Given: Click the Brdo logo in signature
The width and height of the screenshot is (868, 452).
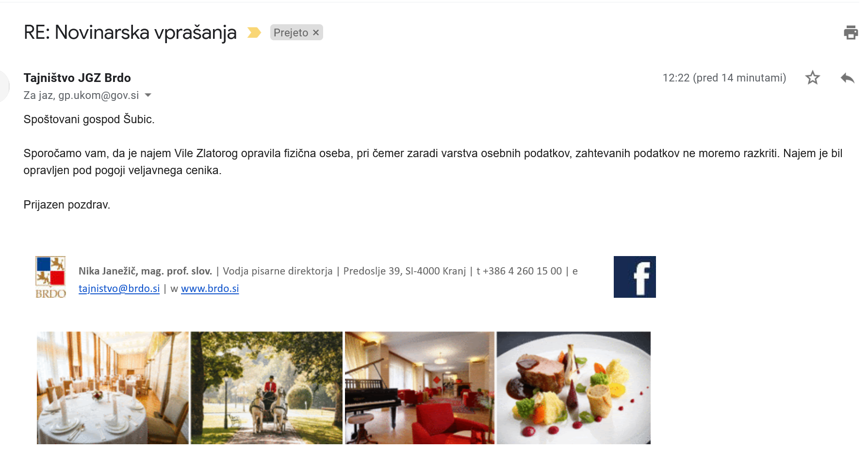Looking at the screenshot, I should [50, 277].
